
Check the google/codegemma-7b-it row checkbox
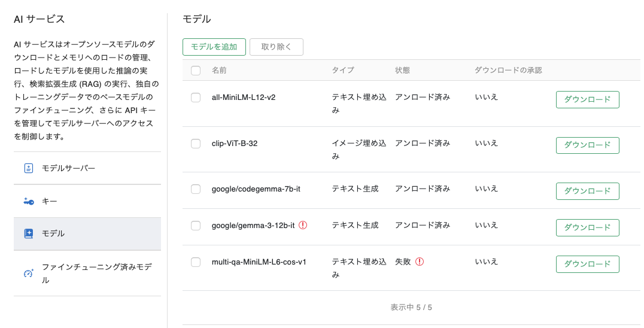tap(196, 189)
